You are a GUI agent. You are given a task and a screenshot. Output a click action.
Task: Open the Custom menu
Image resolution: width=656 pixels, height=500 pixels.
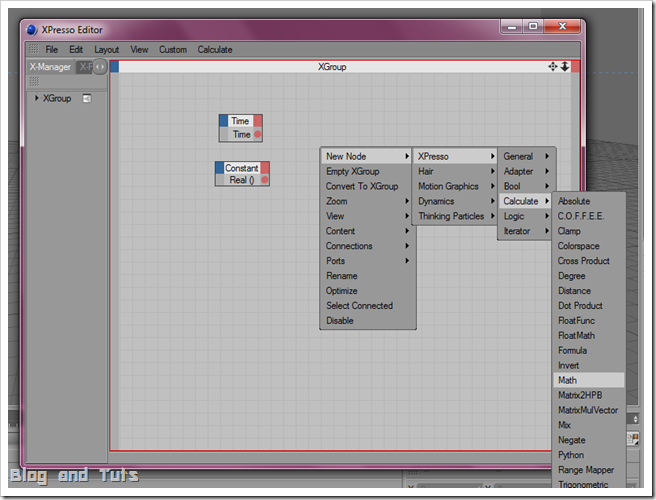tap(173, 50)
